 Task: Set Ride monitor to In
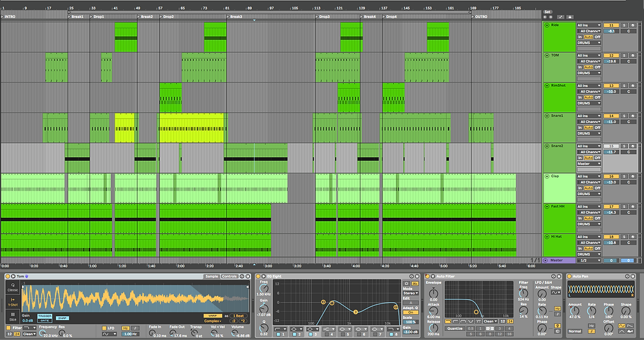pos(580,37)
